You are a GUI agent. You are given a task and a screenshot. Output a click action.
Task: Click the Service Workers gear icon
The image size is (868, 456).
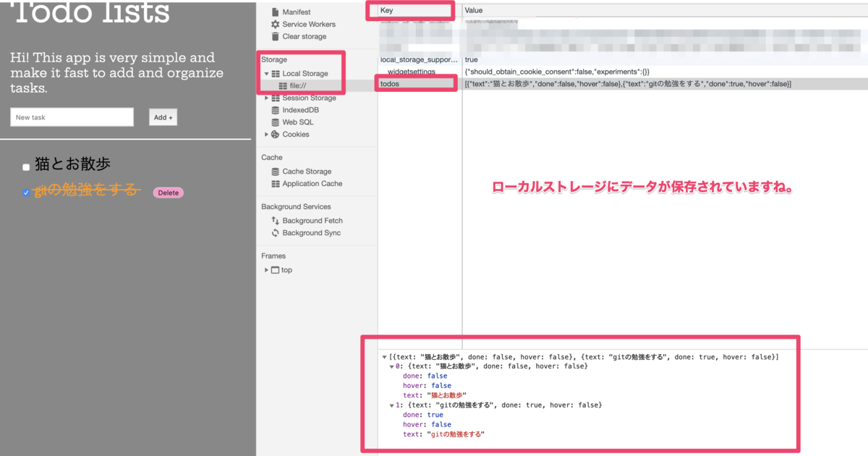point(275,24)
